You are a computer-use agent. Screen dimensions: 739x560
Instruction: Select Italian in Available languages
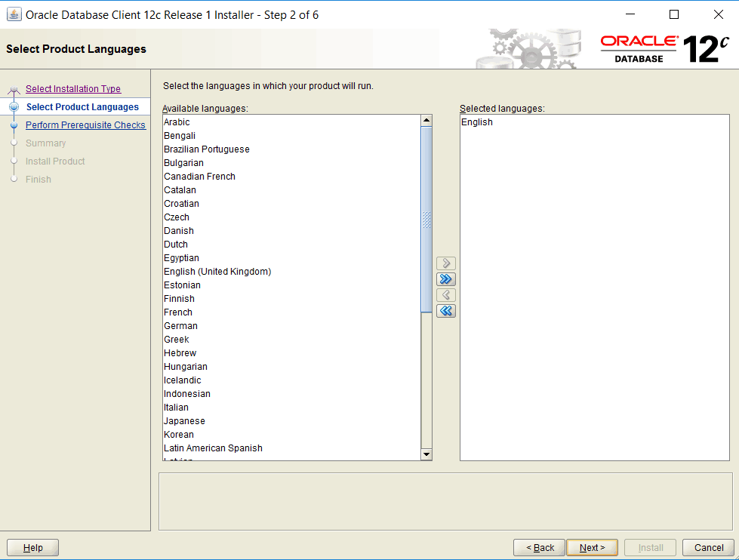click(291, 408)
